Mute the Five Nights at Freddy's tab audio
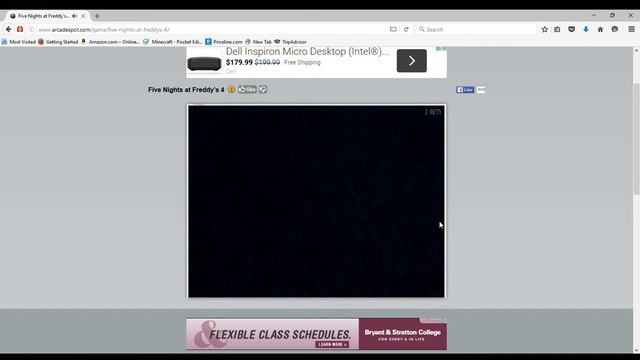 coord(74,16)
